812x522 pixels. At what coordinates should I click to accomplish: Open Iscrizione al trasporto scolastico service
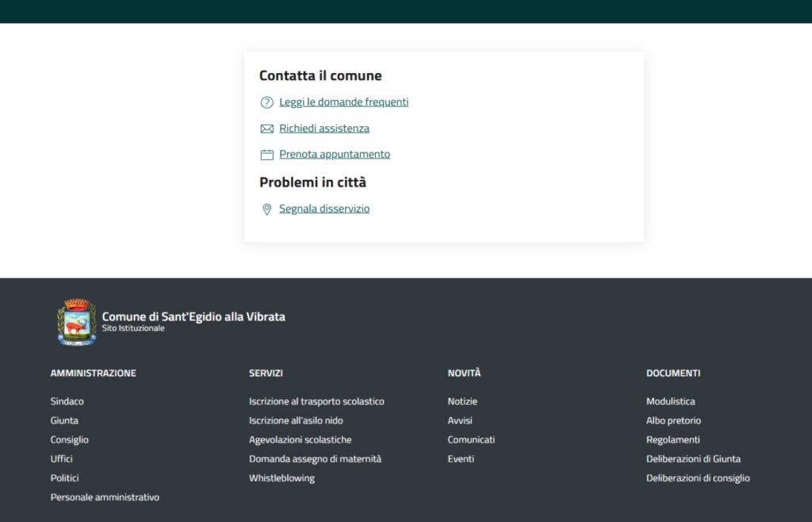[x=316, y=401]
